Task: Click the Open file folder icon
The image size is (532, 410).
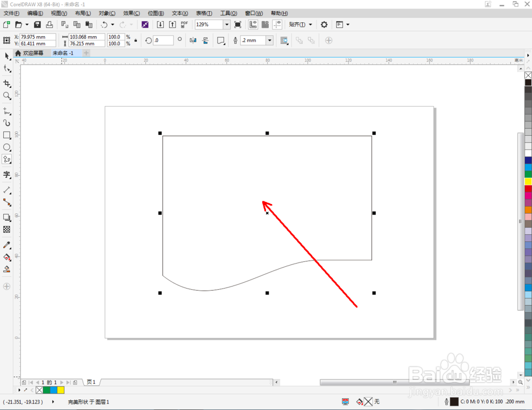Action: coord(19,24)
